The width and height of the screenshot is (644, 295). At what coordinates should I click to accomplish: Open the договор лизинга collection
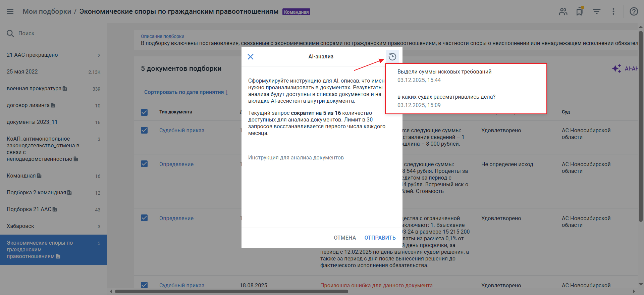coord(28,105)
